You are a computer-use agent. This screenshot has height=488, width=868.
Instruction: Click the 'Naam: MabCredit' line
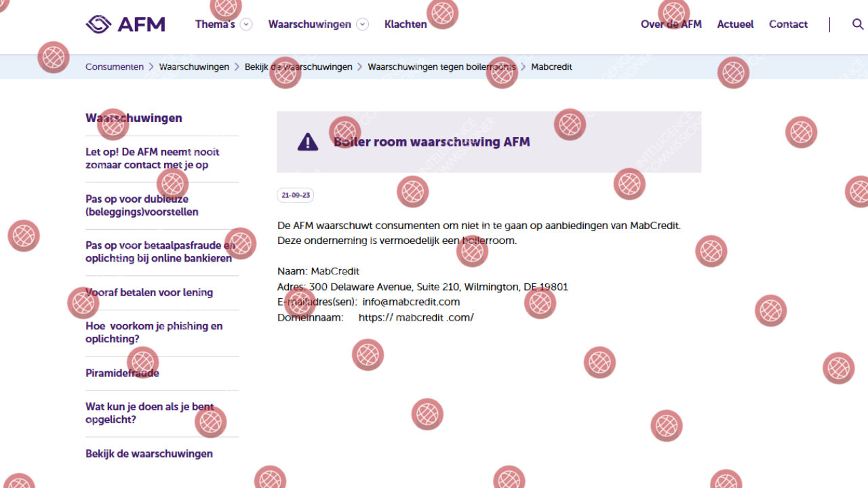(318, 271)
